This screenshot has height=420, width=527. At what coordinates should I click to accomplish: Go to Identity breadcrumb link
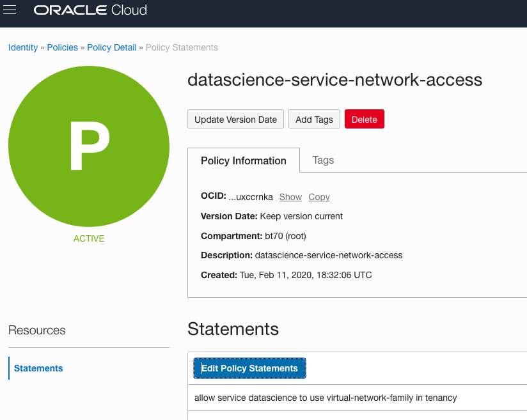23,47
